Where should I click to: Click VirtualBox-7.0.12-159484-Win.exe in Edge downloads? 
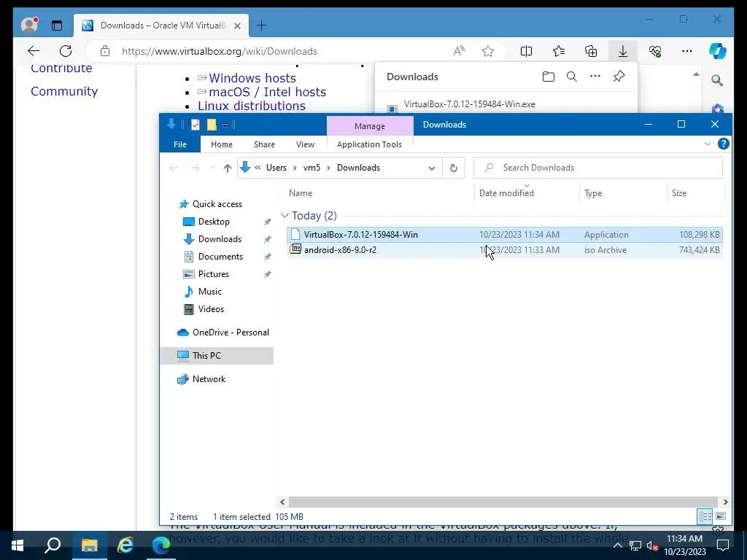[x=469, y=104]
